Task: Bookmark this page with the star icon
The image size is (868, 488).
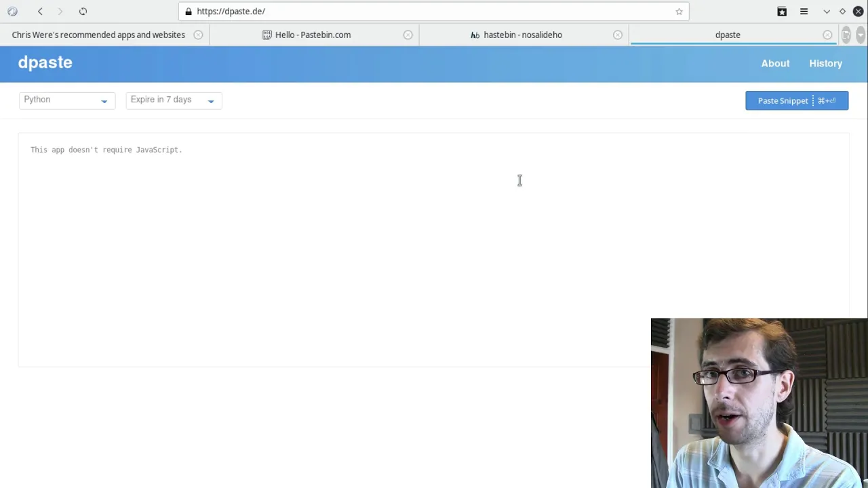Action: (x=679, y=12)
